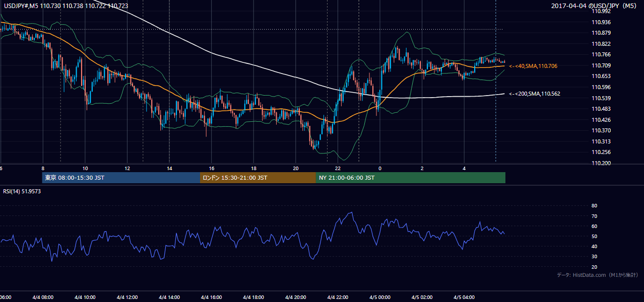Viewport: 644px width, 302px height.
Task: Click the 4/5 00:00 time label
Action: 380,297
